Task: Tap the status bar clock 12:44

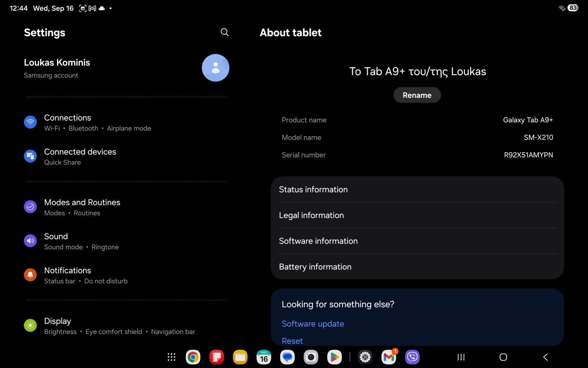Action: [19, 8]
